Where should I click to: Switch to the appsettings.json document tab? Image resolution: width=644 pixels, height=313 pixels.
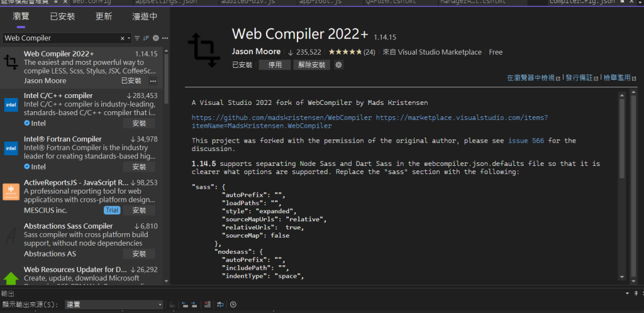click(166, 2)
